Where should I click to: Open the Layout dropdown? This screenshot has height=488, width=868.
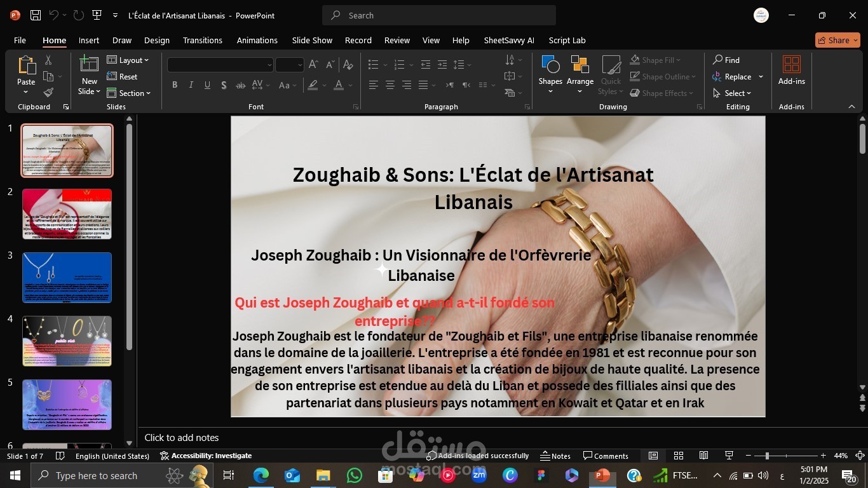(x=128, y=60)
